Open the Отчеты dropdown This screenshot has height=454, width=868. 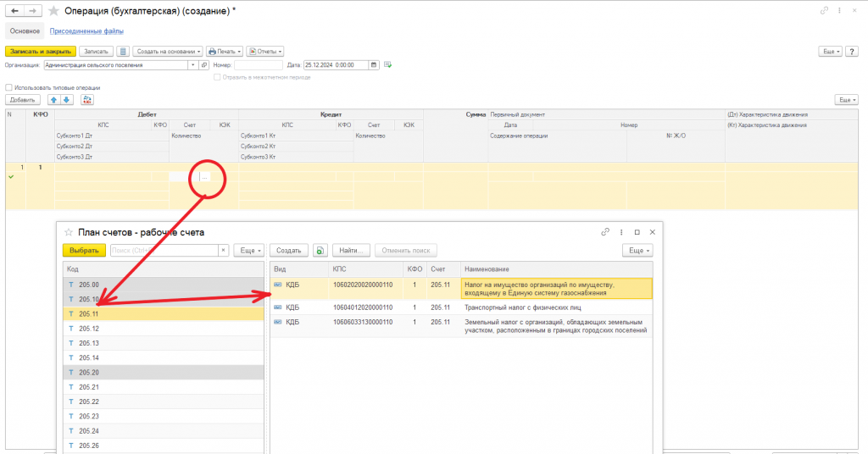265,52
